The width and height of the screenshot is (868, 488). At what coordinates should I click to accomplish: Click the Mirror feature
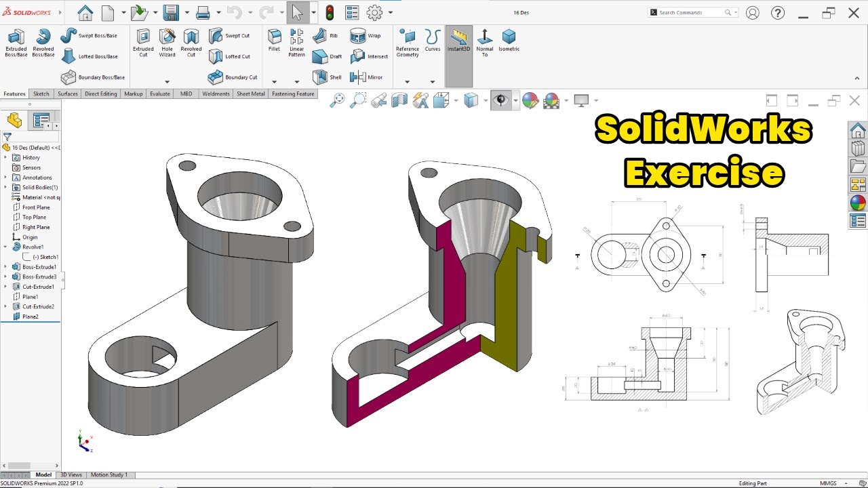(366, 77)
